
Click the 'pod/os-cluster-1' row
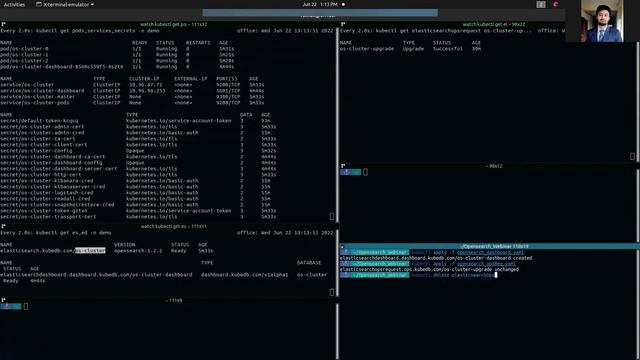pyautogui.click(x=117, y=55)
